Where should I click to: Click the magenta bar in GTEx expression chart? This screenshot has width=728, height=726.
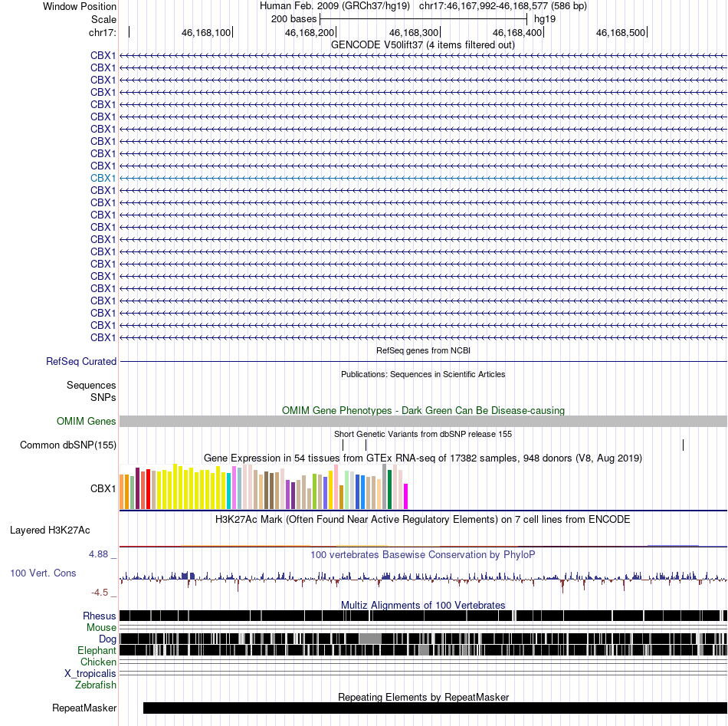tap(406, 497)
